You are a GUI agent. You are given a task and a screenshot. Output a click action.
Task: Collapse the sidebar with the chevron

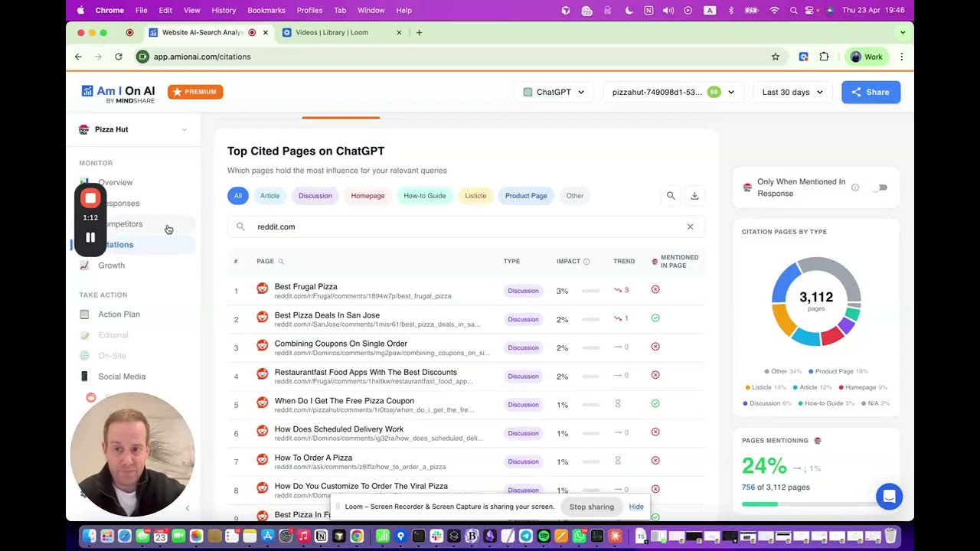[x=188, y=508]
